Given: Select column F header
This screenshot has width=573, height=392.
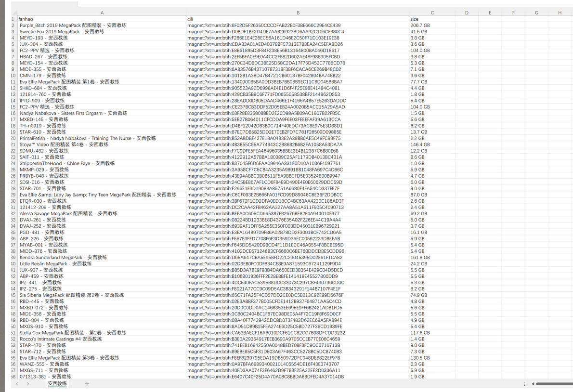Looking at the screenshot, I should pos(513,13).
